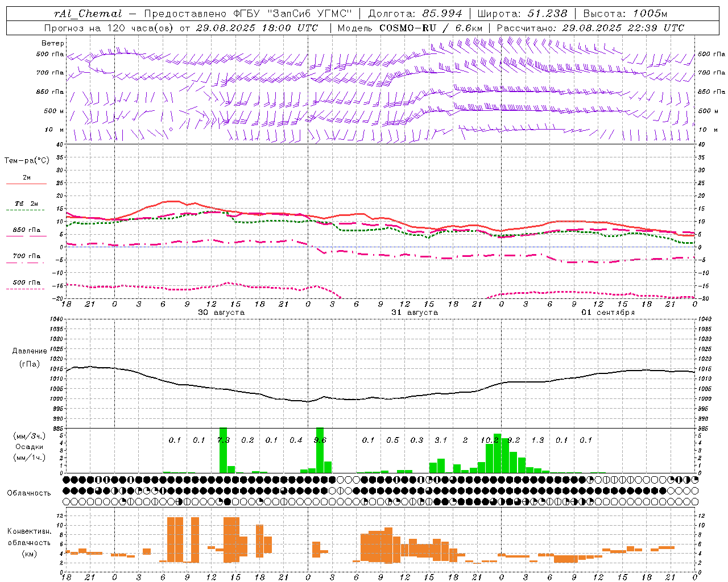This screenshot has height=582, width=728.
Task: Click the (мм/3ч.) unit label
Action: click(29, 436)
